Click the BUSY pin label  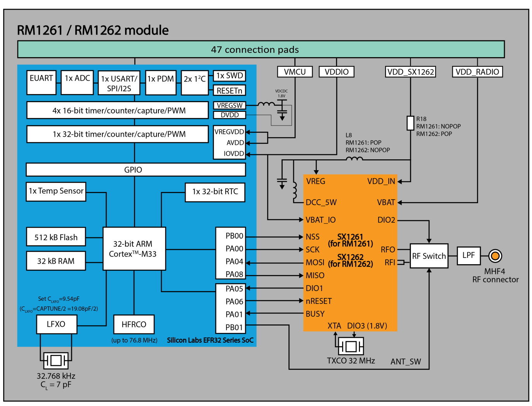[315, 314]
